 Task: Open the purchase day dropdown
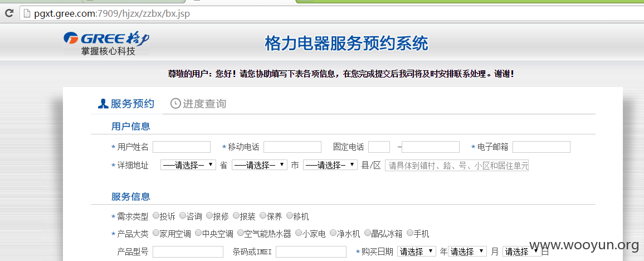coord(521,251)
